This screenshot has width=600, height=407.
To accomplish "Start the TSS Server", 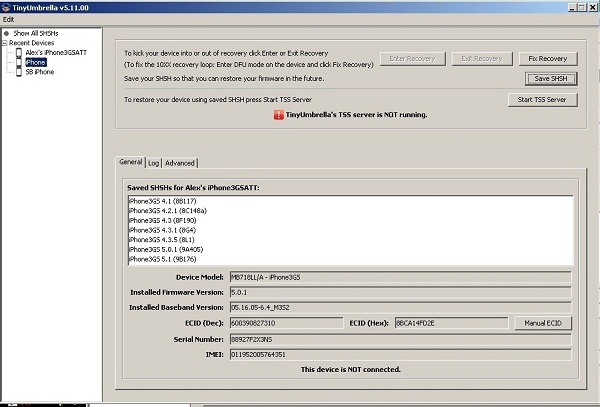I will point(542,99).
